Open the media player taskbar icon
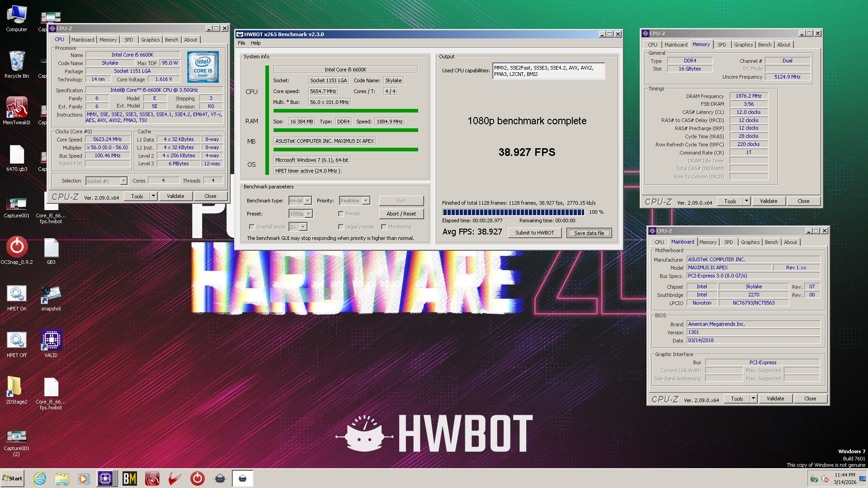Viewport: 868px width, 488px height. click(x=84, y=479)
